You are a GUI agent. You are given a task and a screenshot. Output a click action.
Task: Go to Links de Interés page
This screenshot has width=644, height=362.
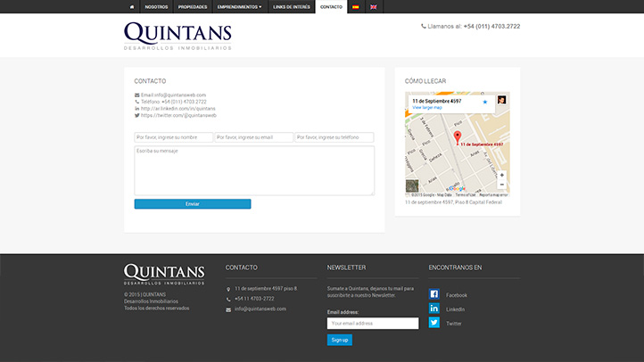(292, 7)
